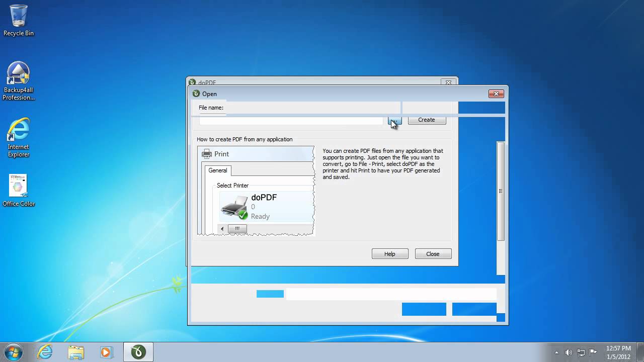The image size is (644, 362).
Task: Launch Internet Explorer from the taskbar
Action: [45, 352]
